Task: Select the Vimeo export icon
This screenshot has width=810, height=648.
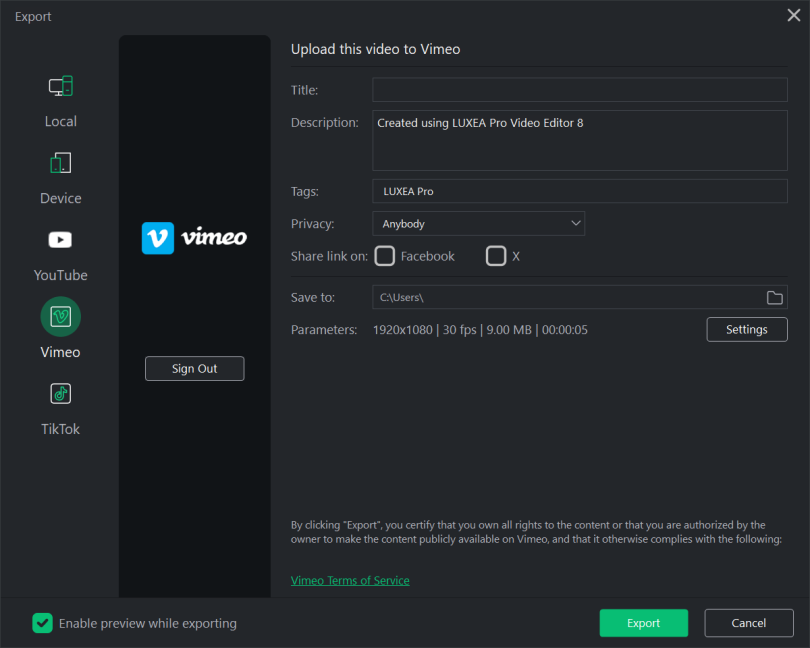Action: point(60,317)
